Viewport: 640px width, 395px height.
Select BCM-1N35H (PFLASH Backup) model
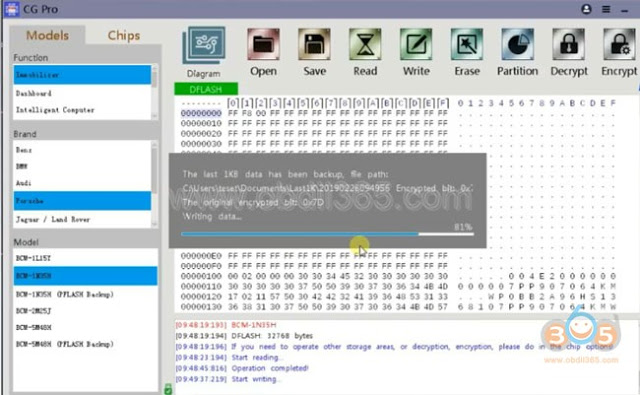click(x=85, y=295)
